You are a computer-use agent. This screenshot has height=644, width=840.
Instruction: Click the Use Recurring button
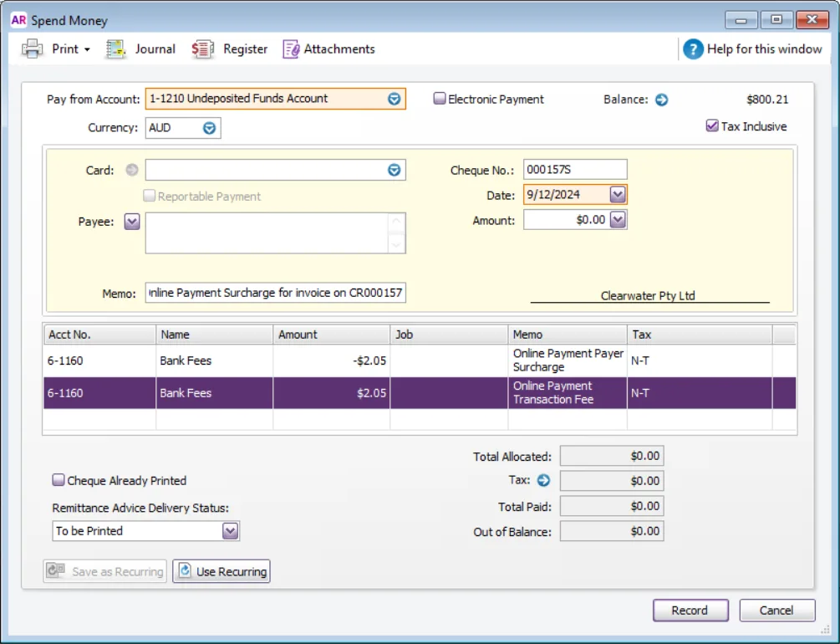pyautogui.click(x=221, y=571)
